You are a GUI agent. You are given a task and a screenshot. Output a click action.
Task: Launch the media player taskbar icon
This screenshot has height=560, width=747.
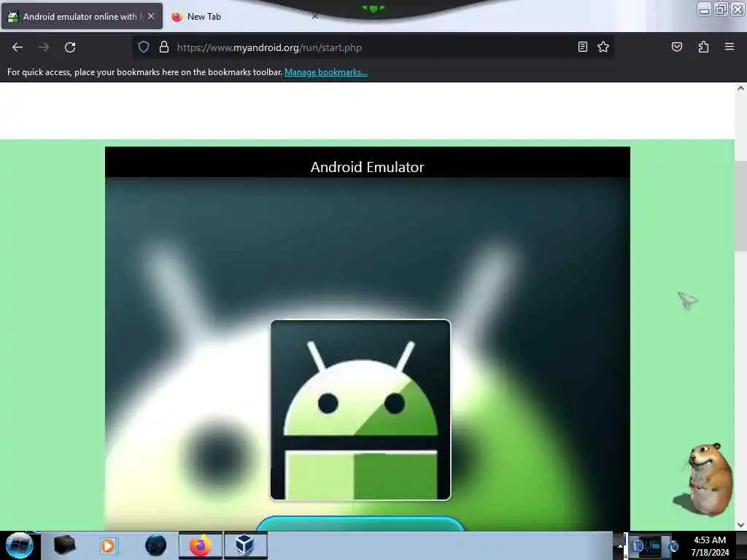pyautogui.click(x=109, y=545)
